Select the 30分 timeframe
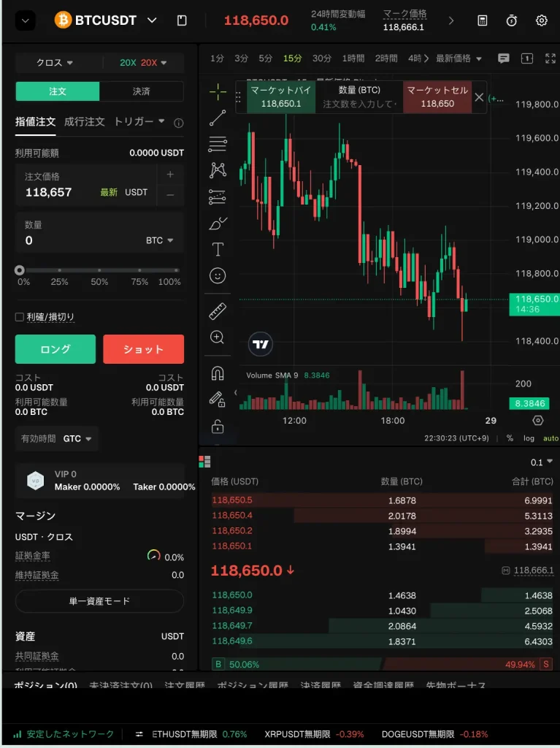560x748 pixels. tap(321, 58)
